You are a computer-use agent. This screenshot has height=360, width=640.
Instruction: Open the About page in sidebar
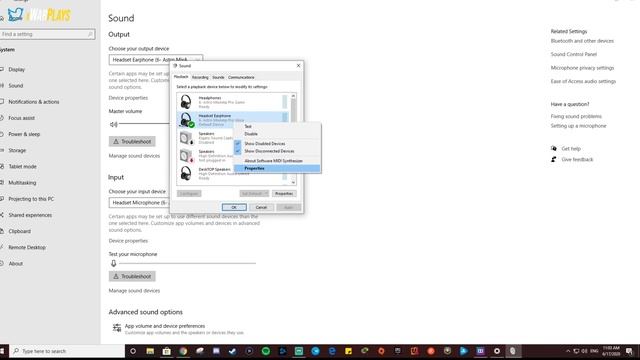(x=16, y=264)
